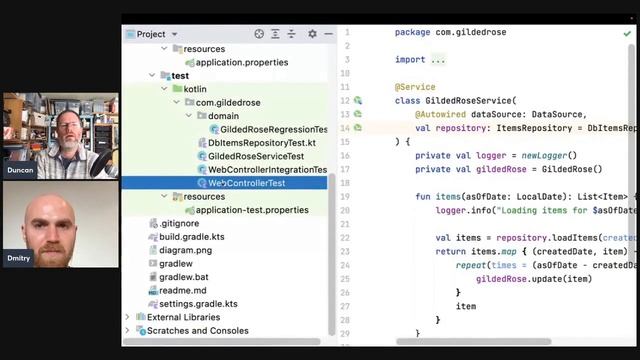Collapse the test folder
The height and width of the screenshot is (360, 640).
click(x=152, y=76)
